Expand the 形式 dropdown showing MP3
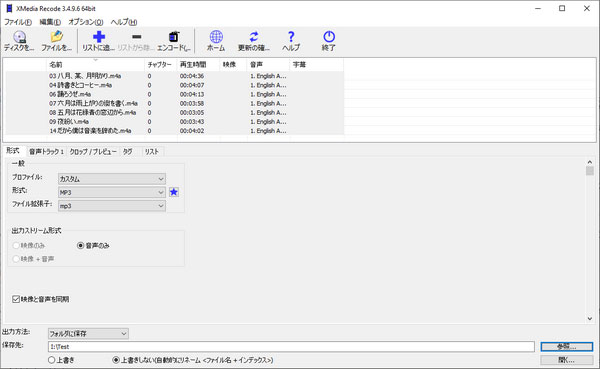This screenshot has height=369, width=600. tap(112, 192)
